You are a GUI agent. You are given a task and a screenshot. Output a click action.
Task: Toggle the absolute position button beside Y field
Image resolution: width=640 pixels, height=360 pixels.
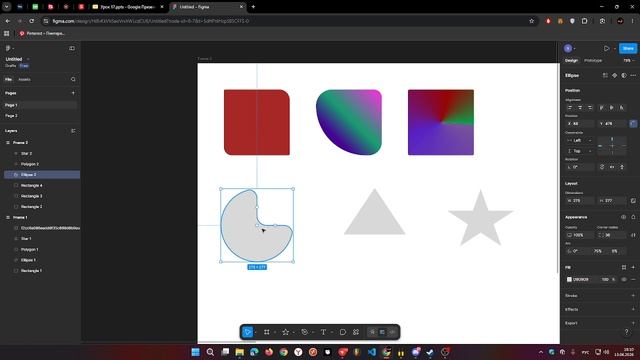point(633,123)
